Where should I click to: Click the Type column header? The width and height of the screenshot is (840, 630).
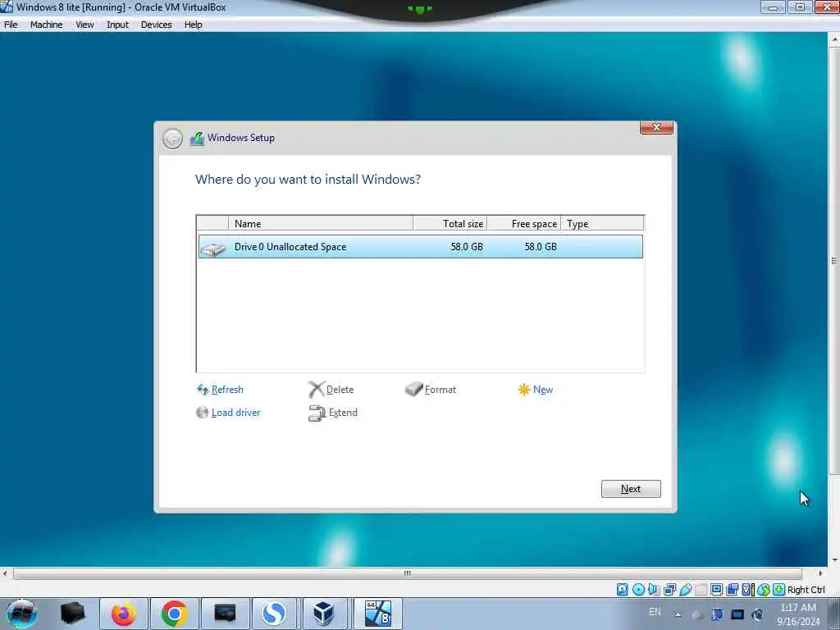click(602, 223)
